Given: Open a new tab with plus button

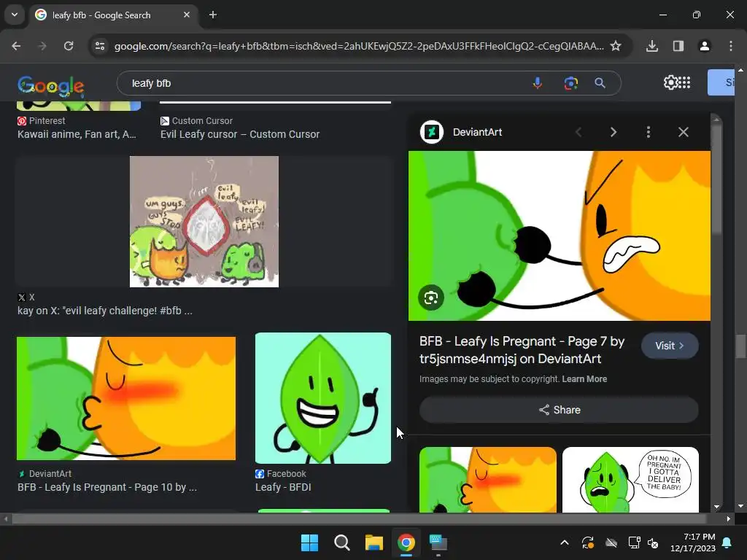Looking at the screenshot, I should 213,15.
